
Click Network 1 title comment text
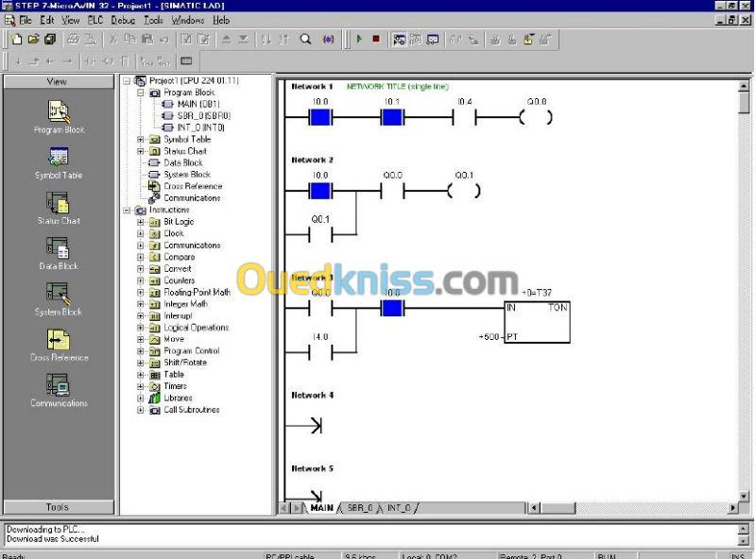pyautogui.click(x=398, y=86)
